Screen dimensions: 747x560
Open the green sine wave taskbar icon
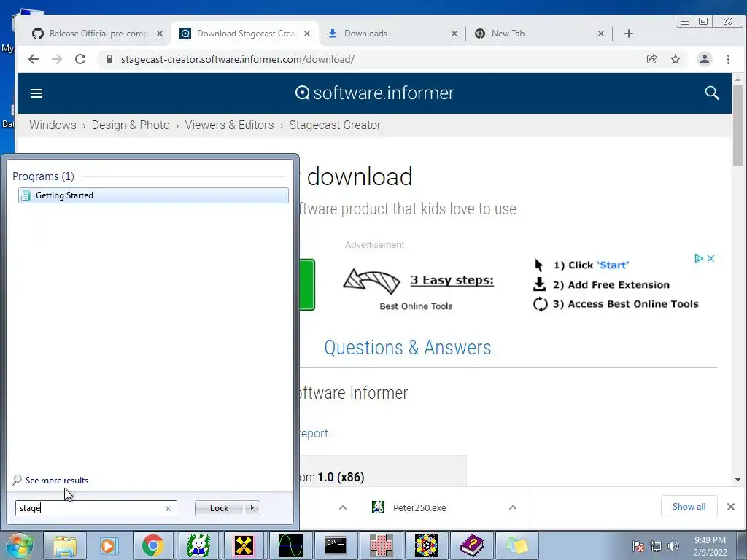point(290,545)
